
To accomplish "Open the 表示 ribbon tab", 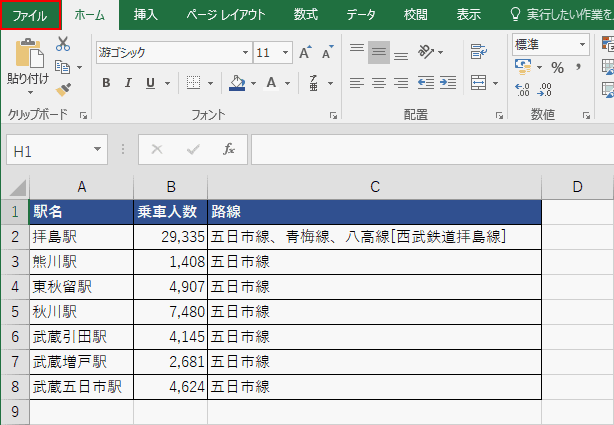I will 469,15.
